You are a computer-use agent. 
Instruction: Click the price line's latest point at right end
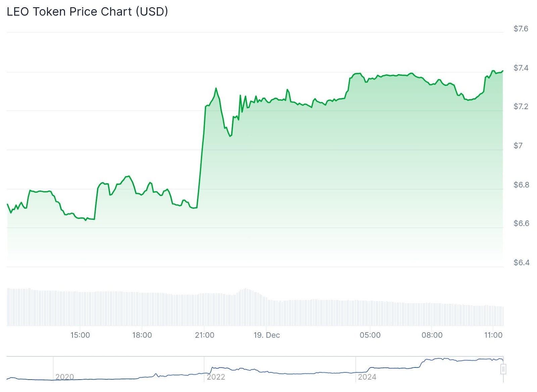502,71
